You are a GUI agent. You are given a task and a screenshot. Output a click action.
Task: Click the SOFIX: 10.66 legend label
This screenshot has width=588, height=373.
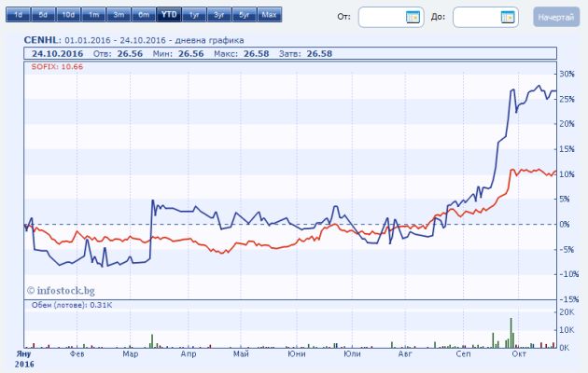click(57, 67)
